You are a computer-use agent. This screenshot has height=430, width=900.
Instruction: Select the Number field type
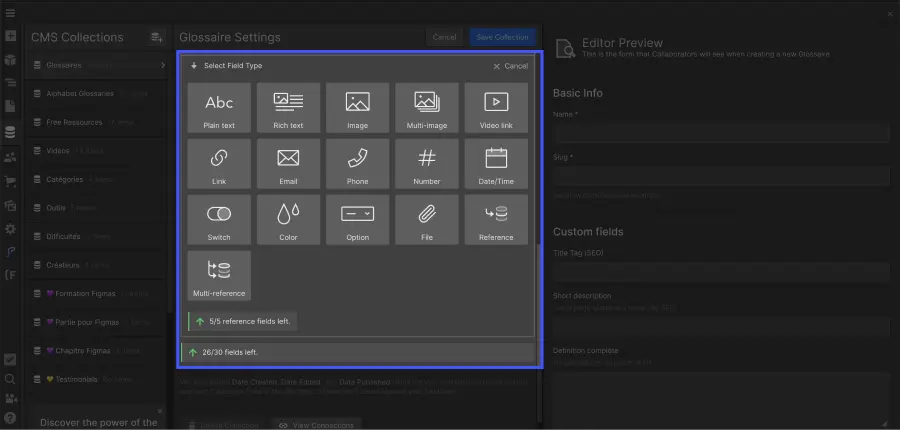click(426, 164)
